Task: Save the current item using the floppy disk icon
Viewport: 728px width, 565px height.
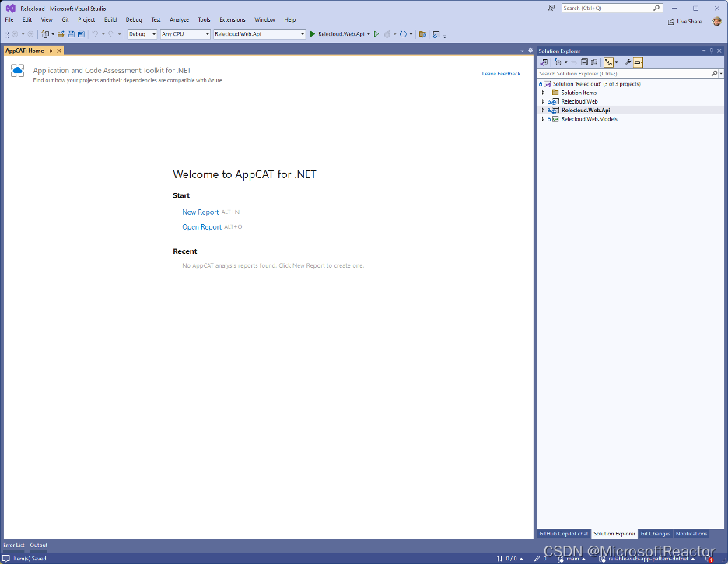Action: [x=71, y=34]
